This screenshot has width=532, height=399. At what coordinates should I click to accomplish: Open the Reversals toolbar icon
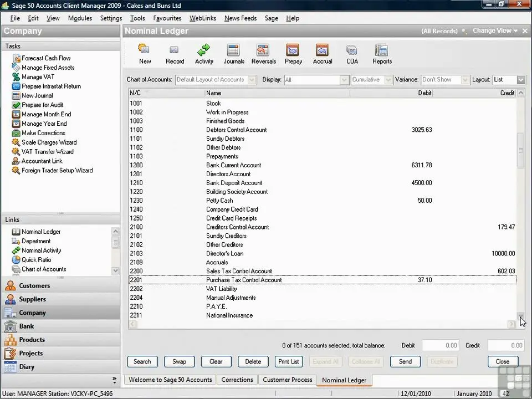[263, 50]
